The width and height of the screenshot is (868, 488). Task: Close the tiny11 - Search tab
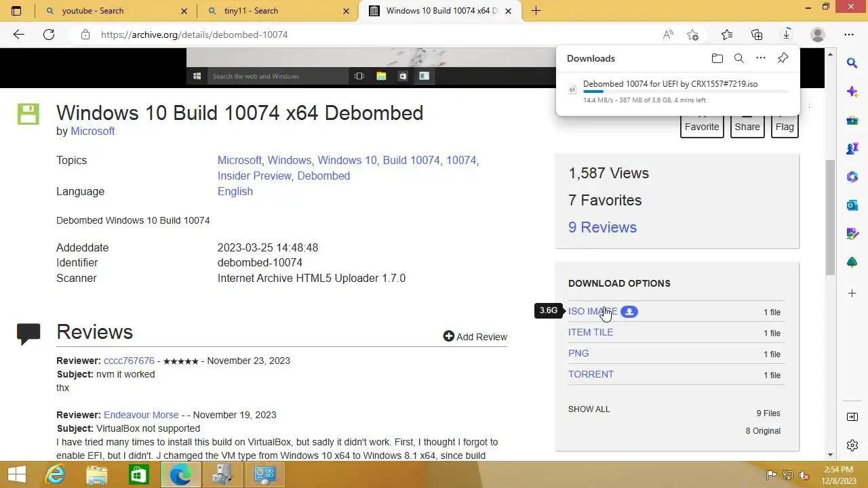pos(347,11)
